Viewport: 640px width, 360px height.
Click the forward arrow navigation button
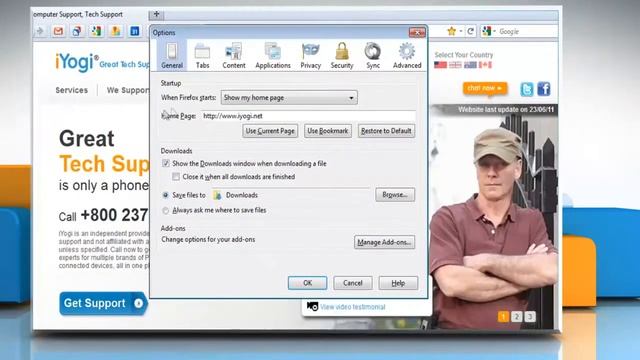pyautogui.click(x=40, y=31)
